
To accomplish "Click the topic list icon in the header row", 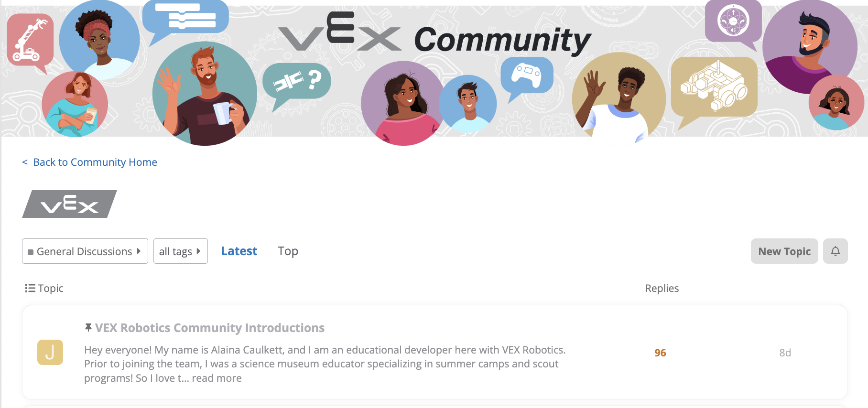I will tap(30, 288).
